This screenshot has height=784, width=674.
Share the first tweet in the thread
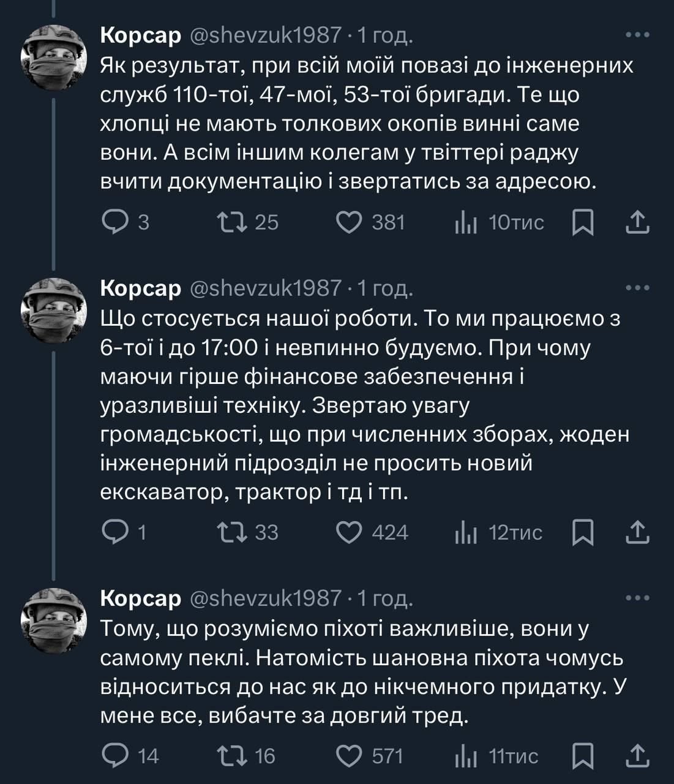pos(637,222)
